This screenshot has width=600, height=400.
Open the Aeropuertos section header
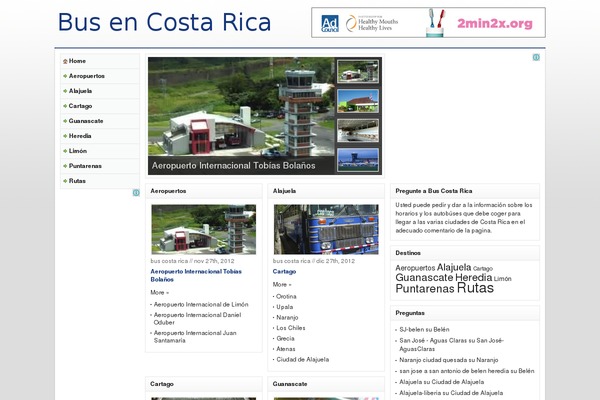point(168,191)
